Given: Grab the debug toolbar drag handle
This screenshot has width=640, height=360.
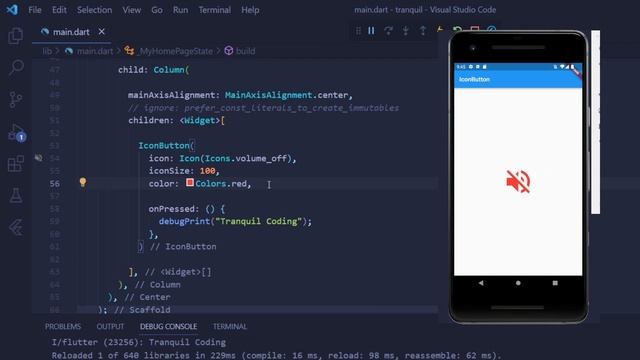Looking at the screenshot, I should pyautogui.click(x=358, y=31).
